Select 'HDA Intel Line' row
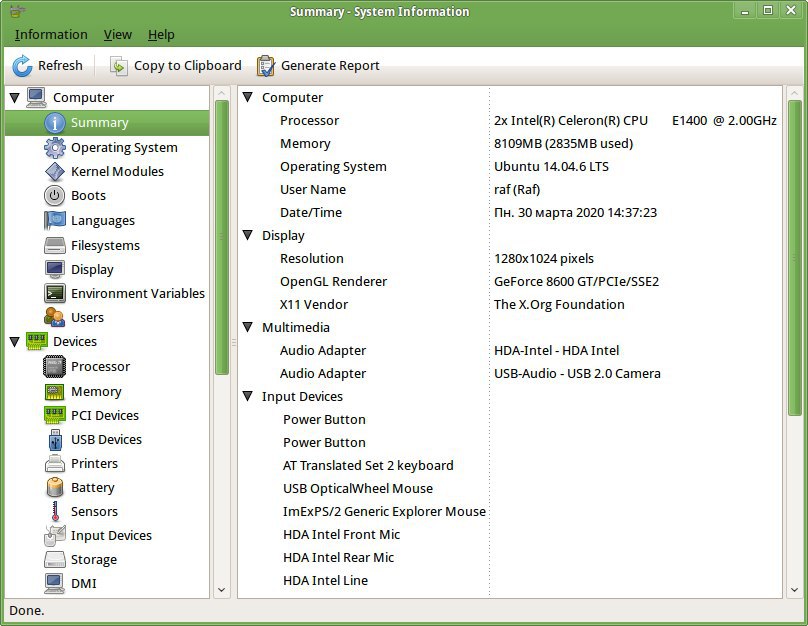Viewport: 808px width, 626px height. (510, 581)
